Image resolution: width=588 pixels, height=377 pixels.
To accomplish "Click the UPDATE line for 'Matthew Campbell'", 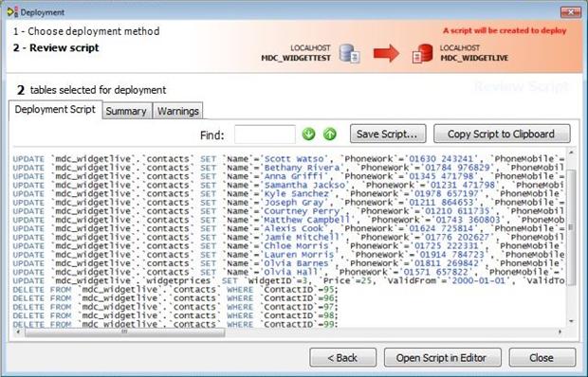I will [x=288, y=220].
